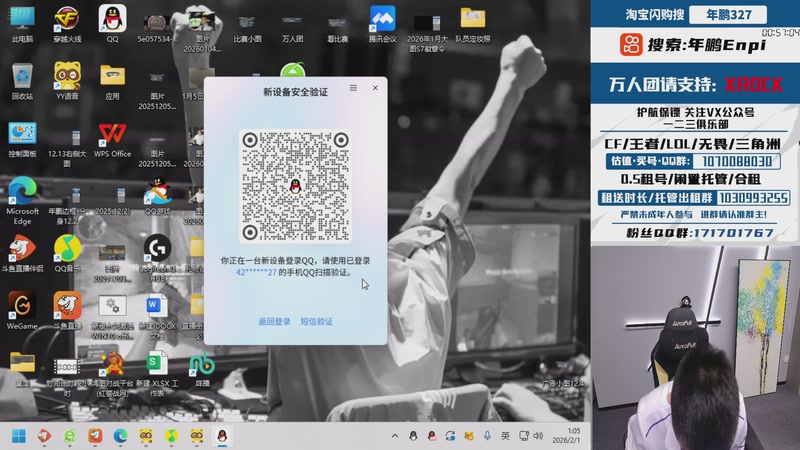Click the microphone tray icon

(487, 436)
